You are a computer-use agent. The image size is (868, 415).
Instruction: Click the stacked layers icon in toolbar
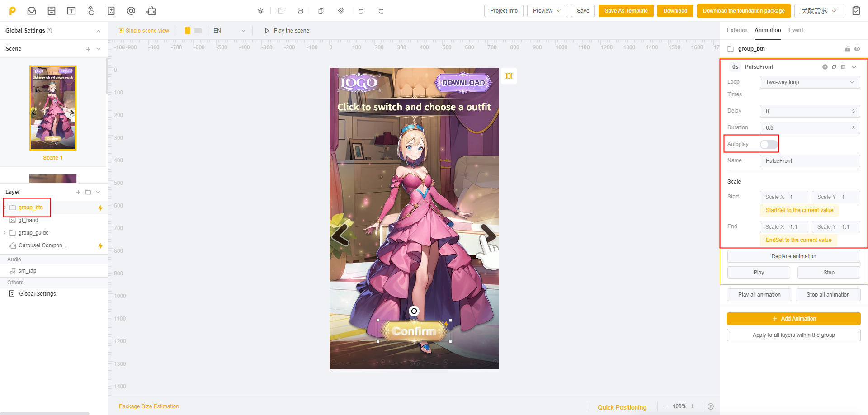pyautogui.click(x=260, y=11)
